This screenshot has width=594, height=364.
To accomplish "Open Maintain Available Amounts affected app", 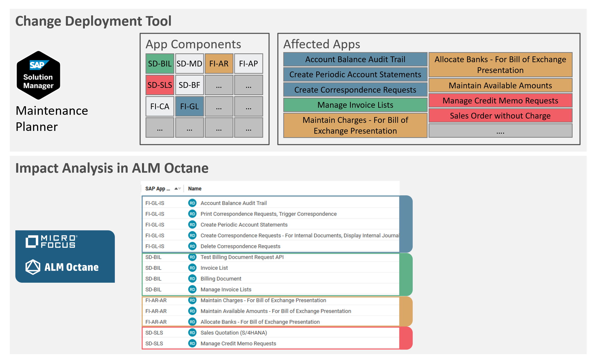I will pyautogui.click(x=500, y=86).
